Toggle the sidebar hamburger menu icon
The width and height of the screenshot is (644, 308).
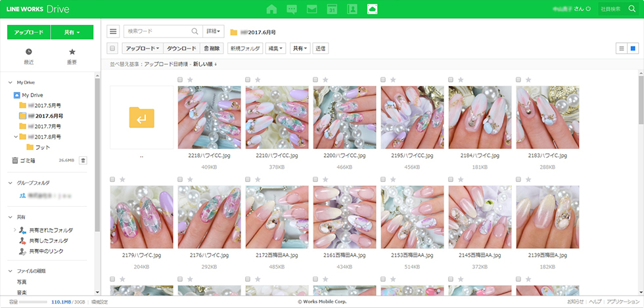click(113, 32)
